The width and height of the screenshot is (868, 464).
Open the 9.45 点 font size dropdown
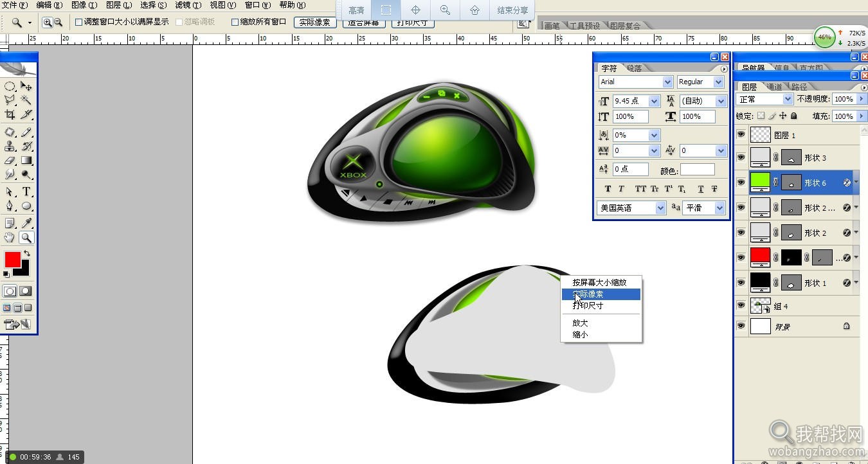(654, 101)
